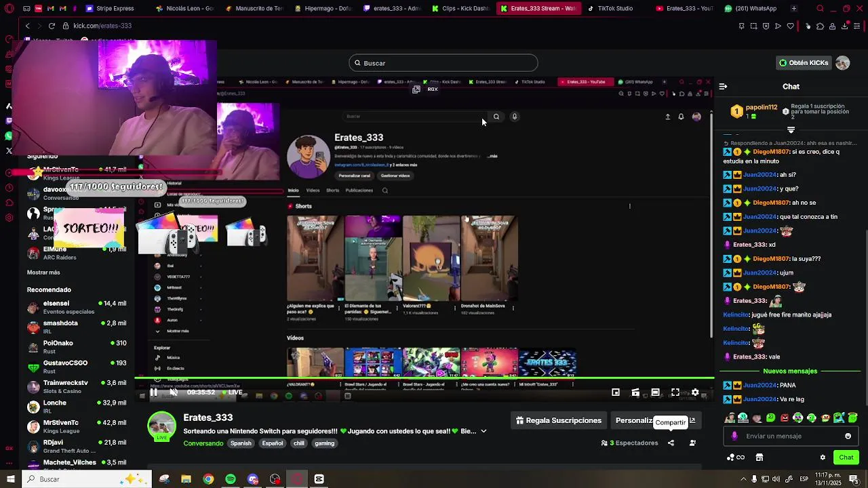Open recommended channel Machete_Vilches

[x=77, y=465]
